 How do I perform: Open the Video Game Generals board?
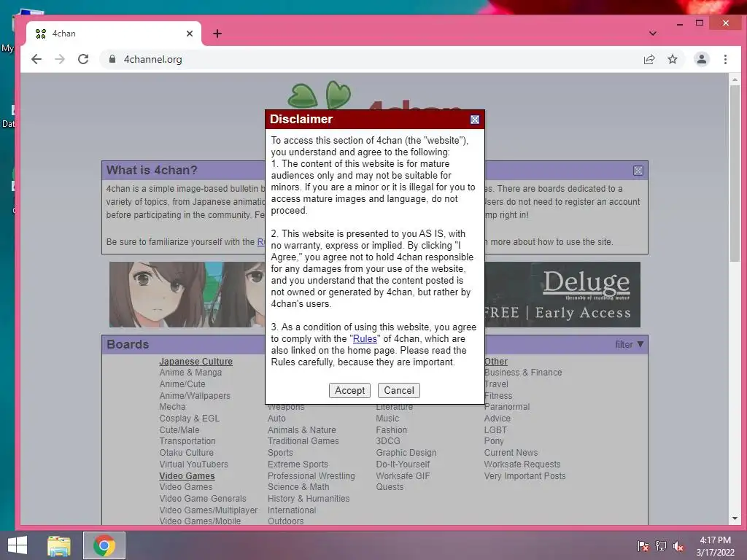coord(203,499)
